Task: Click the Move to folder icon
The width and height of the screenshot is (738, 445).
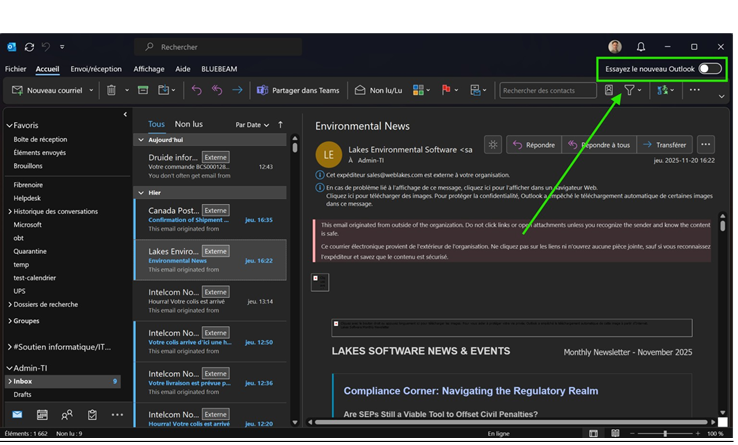Action: (x=164, y=90)
